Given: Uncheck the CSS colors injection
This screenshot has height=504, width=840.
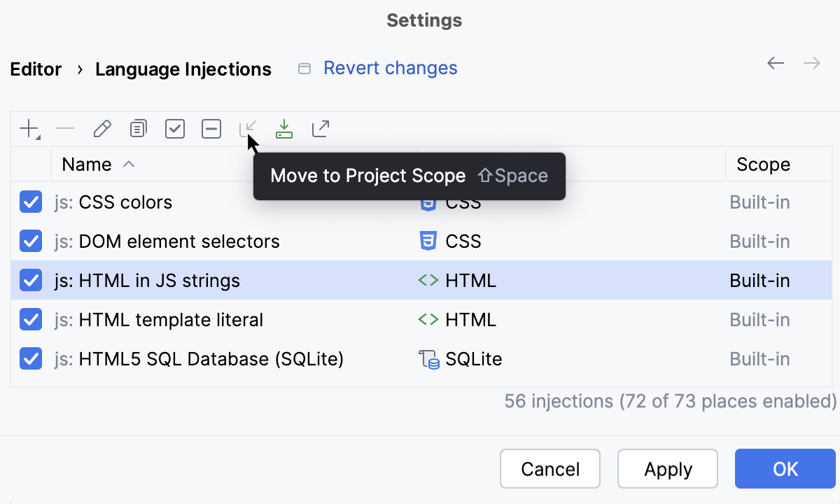Looking at the screenshot, I should tap(31, 202).
